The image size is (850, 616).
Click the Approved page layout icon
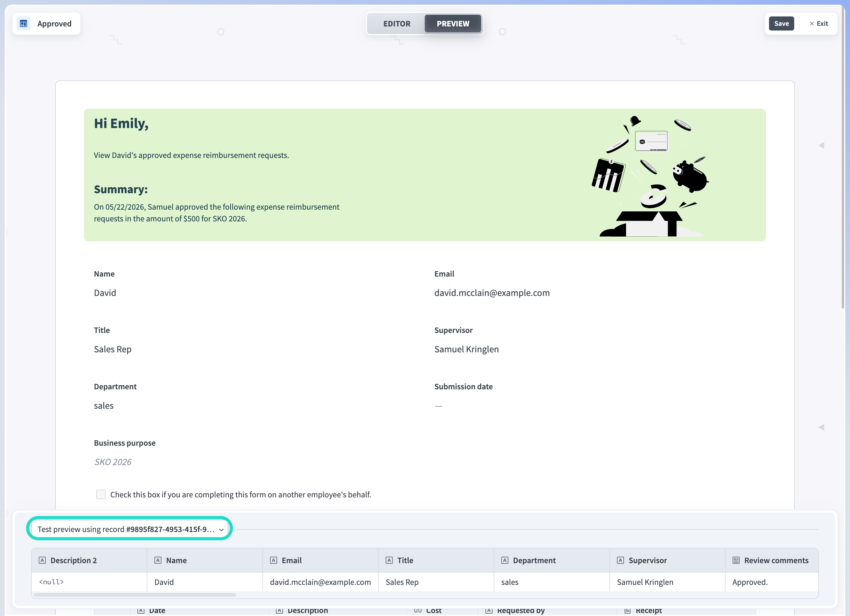23,23
